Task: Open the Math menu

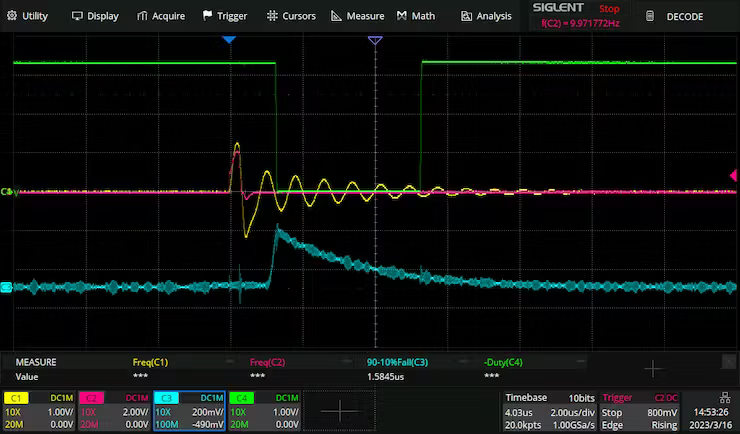Action: pos(415,16)
